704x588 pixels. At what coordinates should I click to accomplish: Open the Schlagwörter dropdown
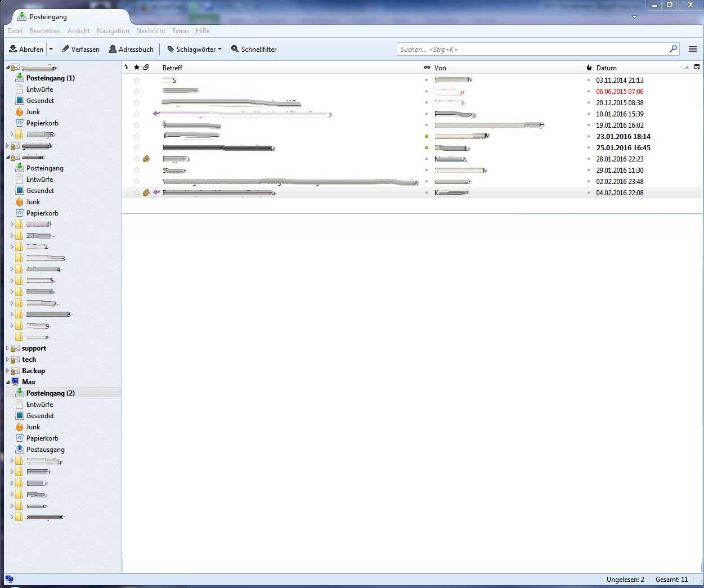194,49
